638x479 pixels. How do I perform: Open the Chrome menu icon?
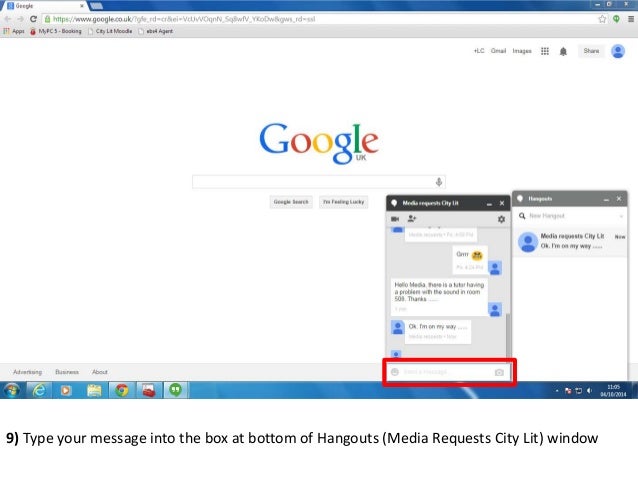[x=631, y=19]
